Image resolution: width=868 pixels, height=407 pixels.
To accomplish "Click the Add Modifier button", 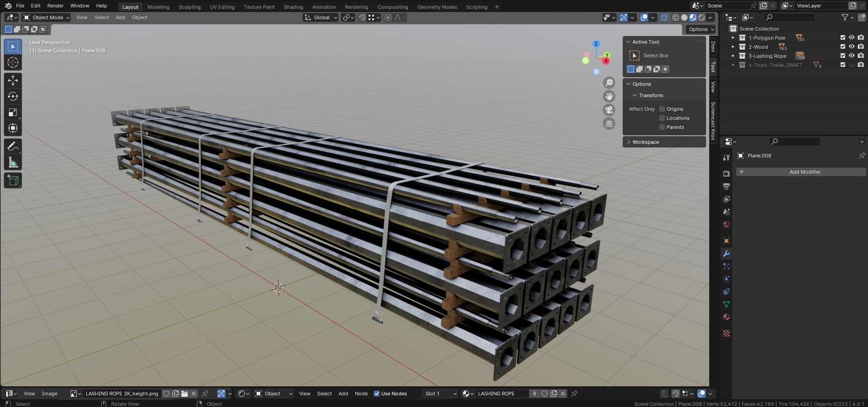I will 801,172.
